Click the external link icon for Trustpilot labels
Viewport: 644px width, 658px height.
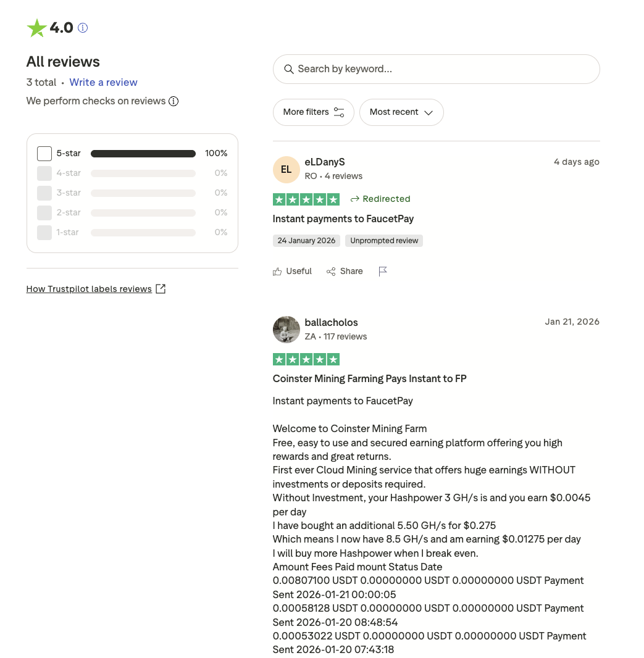161,289
